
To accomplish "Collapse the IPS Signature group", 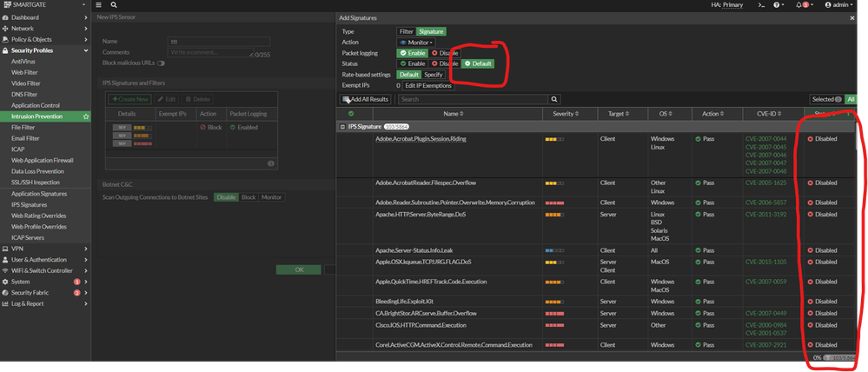I will coord(342,127).
